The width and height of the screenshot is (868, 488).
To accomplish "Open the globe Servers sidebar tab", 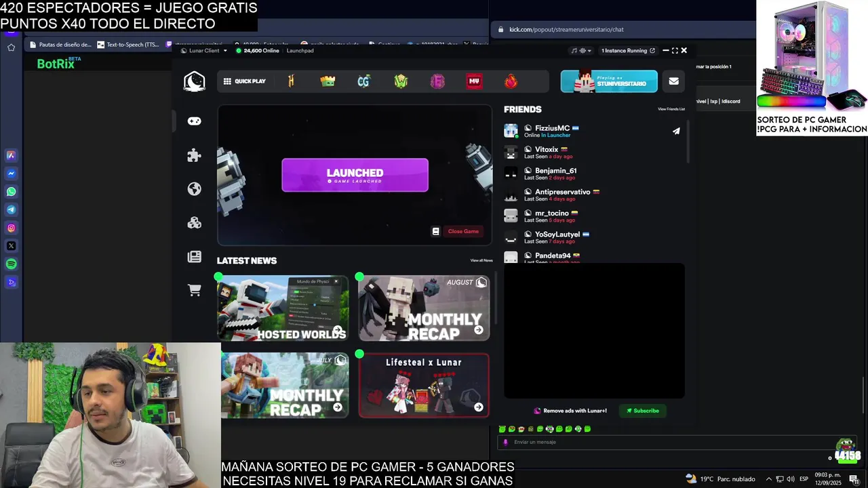I will (195, 189).
